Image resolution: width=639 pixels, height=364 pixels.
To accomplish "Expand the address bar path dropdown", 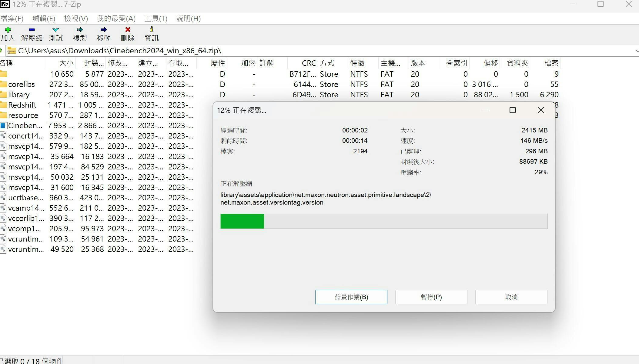I will tap(637, 51).
